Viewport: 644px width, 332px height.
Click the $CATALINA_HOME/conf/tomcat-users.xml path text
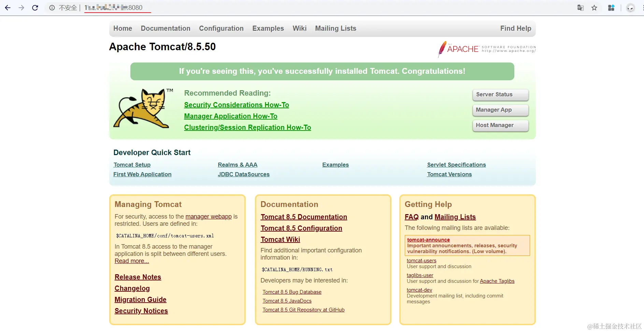(x=165, y=236)
